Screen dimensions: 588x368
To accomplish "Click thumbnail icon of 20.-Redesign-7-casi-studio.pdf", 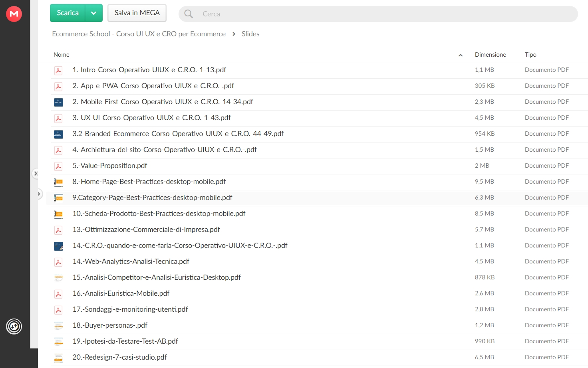I will point(58,358).
